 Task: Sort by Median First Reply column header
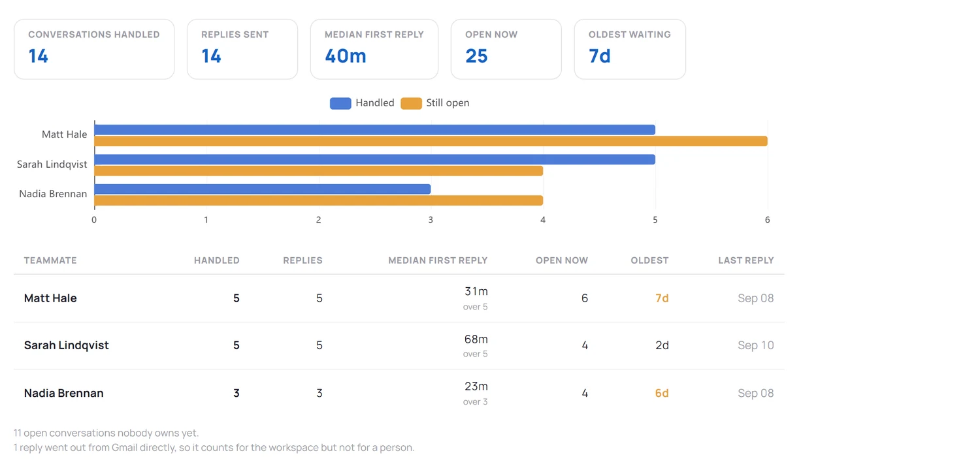438,260
